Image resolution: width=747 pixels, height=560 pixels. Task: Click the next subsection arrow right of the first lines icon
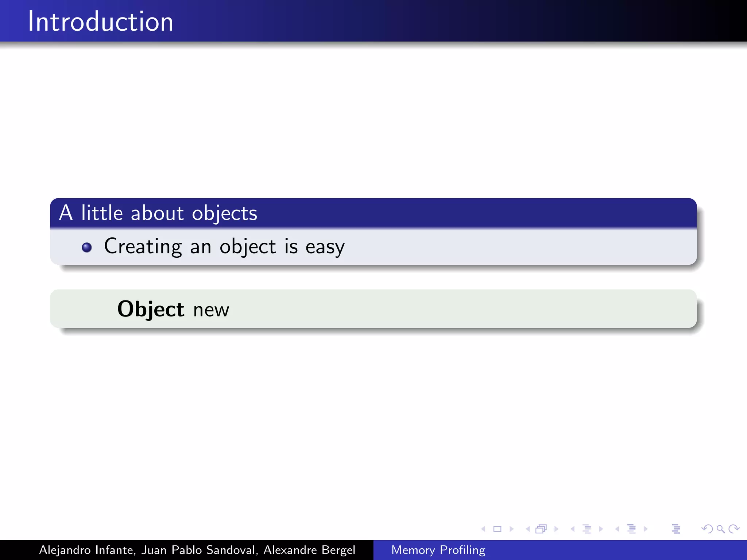pyautogui.click(x=601, y=529)
